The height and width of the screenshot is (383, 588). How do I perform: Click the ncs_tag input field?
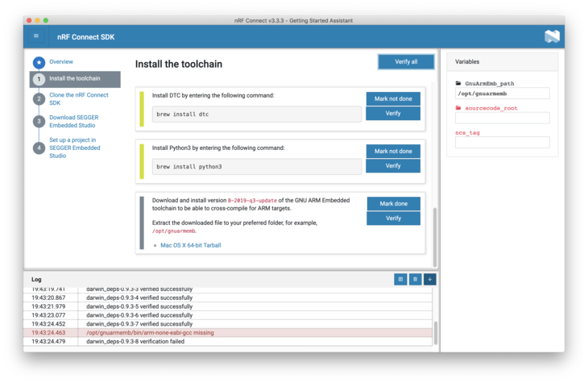[x=502, y=143]
